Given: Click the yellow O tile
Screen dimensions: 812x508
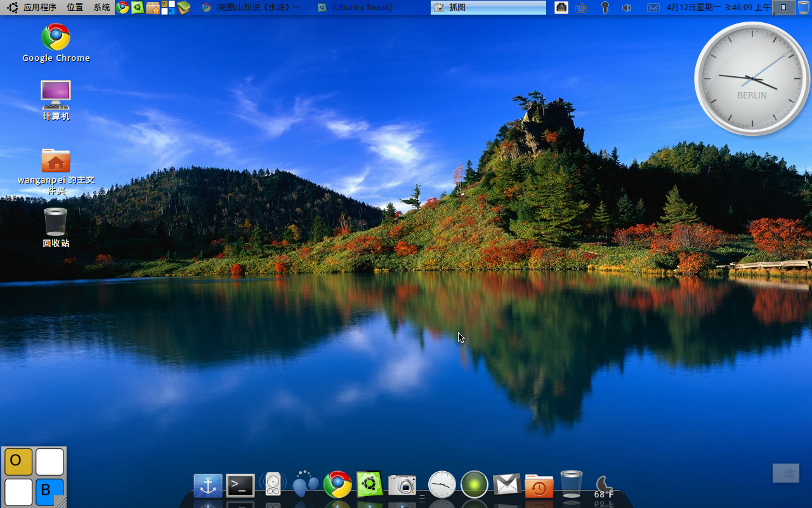Looking at the screenshot, I should 18,462.
